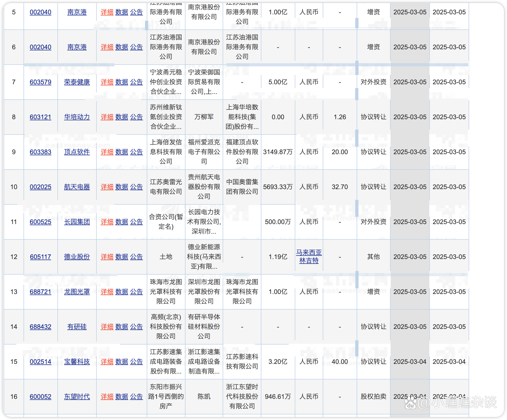Click 数据 link in row 14 有研硅
The height and width of the screenshot is (420, 507).
point(122,327)
